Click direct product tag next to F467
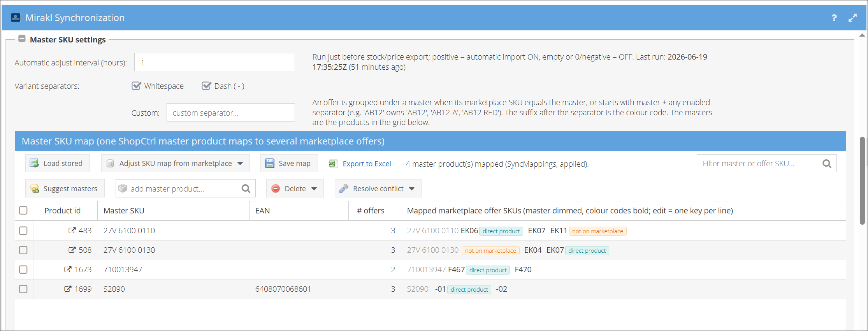Image resolution: width=868 pixels, height=331 pixels. [488, 270]
